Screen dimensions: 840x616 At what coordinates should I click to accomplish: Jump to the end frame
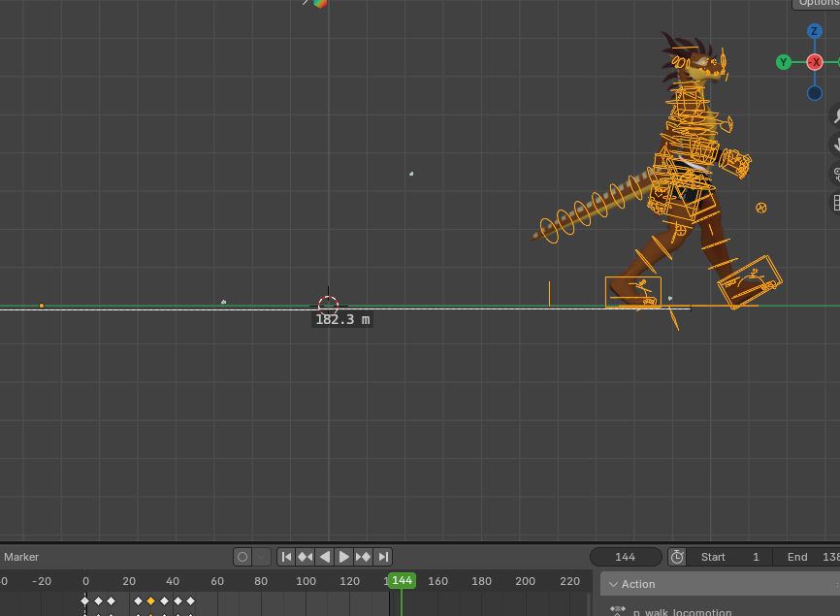click(383, 557)
